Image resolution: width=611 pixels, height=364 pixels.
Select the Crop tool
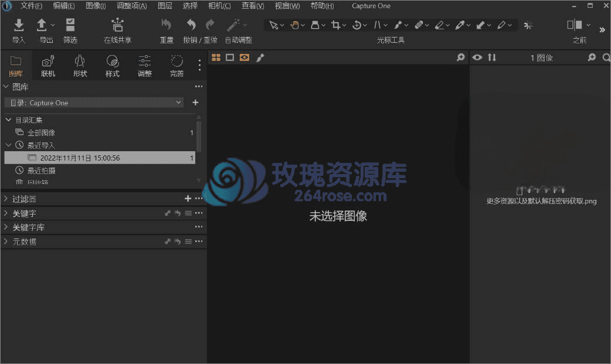(x=335, y=25)
